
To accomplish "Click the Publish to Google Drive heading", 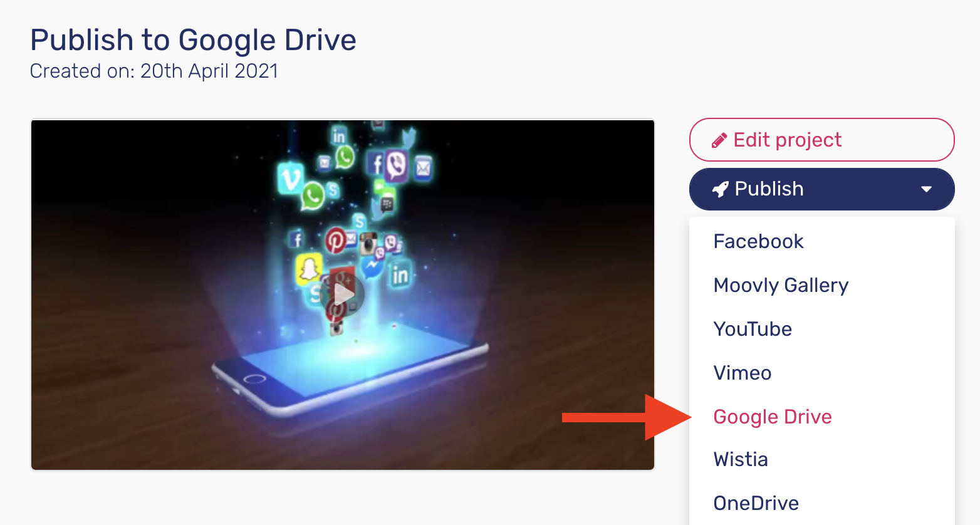I will pos(193,40).
